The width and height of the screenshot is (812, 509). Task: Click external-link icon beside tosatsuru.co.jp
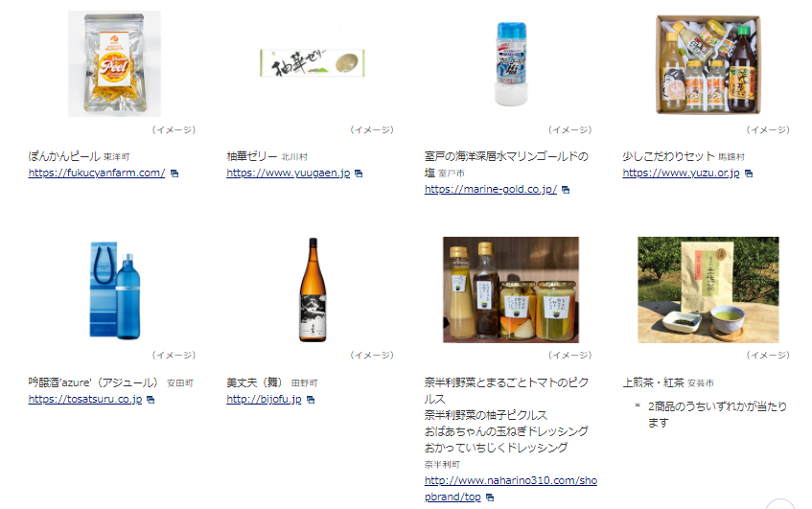(x=151, y=400)
